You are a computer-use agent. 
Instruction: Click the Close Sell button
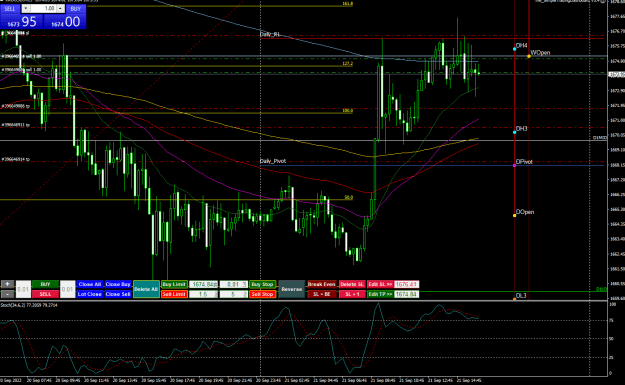pyautogui.click(x=118, y=294)
